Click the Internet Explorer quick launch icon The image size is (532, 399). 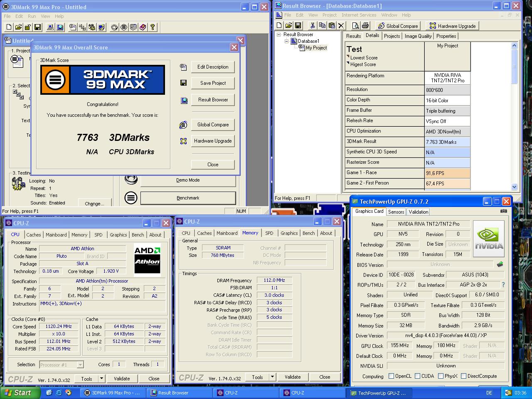(x=59, y=392)
